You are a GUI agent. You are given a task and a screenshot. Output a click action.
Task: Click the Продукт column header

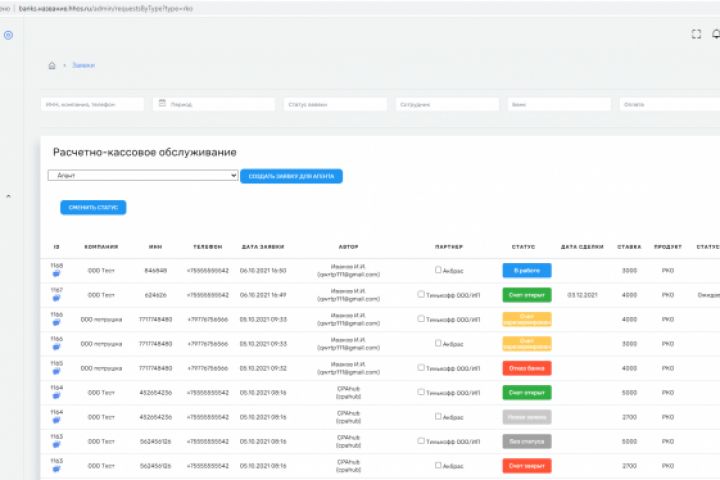tap(668, 247)
